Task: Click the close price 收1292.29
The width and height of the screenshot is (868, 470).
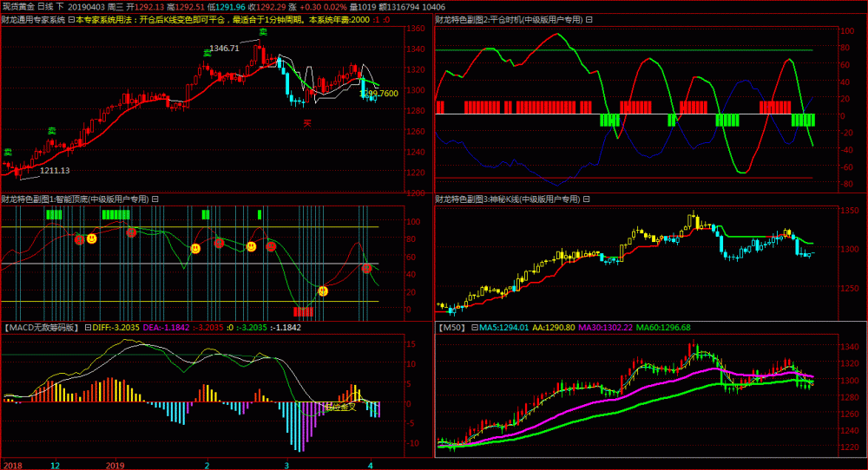Action: point(266,7)
